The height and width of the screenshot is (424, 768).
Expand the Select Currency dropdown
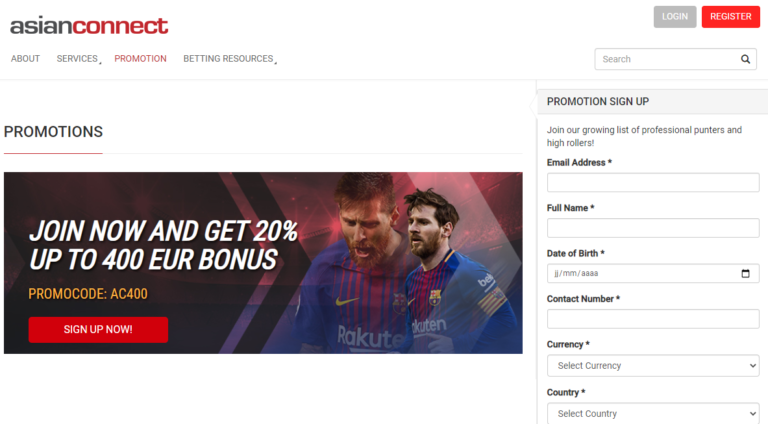(x=653, y=366)
